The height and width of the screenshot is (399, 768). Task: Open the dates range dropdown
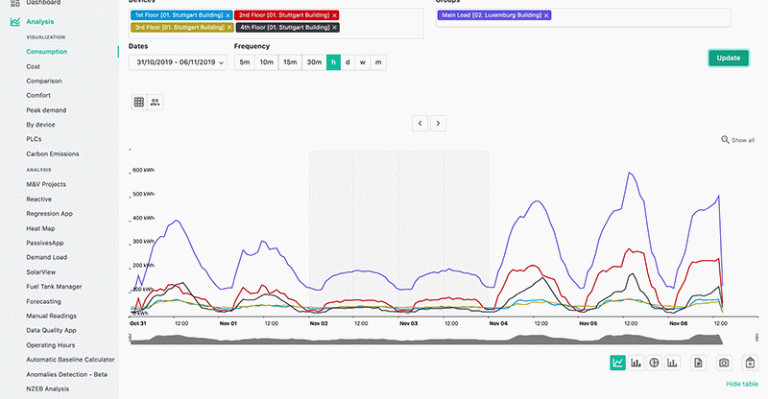[x=178, y=62]
